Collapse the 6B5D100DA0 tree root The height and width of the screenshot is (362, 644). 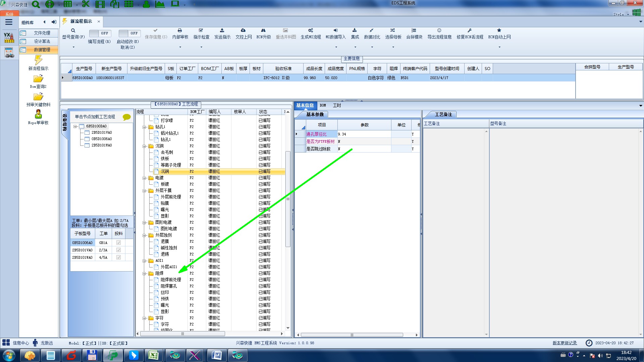[75, 126]
